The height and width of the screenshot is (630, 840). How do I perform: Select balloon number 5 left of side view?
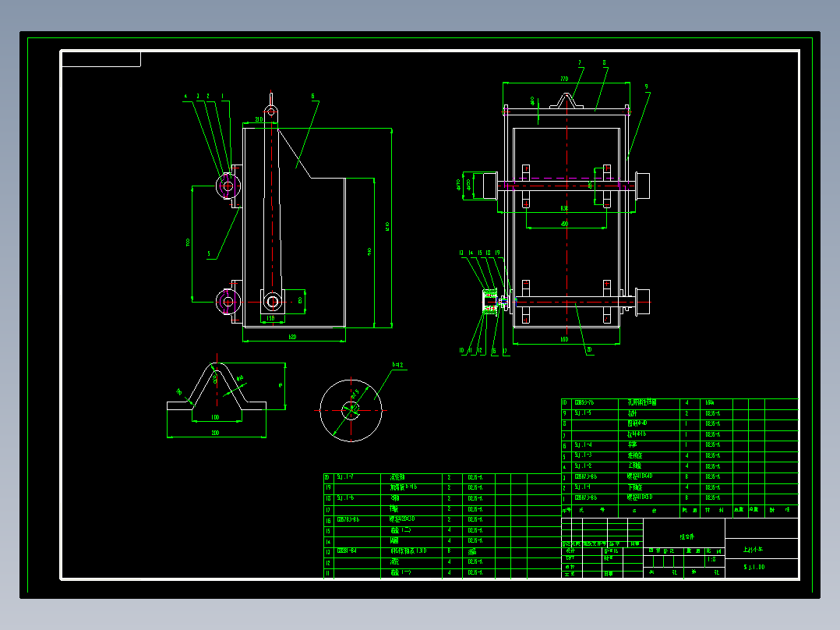click(209, 253)
